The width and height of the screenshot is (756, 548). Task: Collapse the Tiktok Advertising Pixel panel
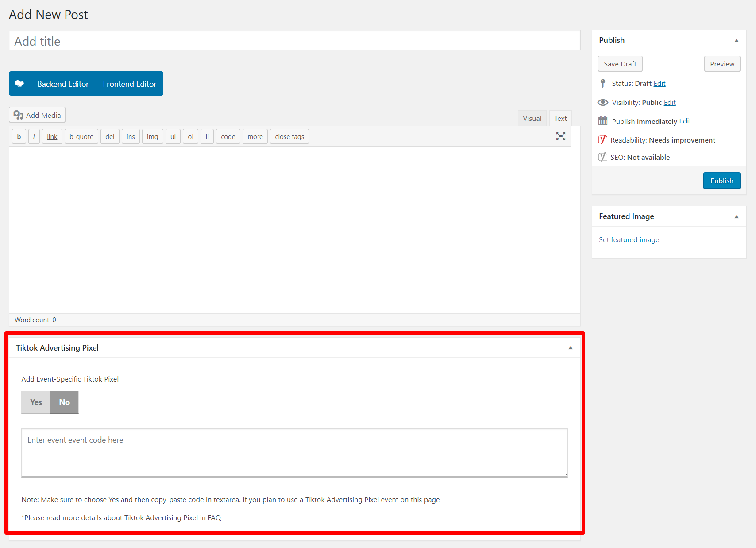pyautogui.click(x=570, y=348)
